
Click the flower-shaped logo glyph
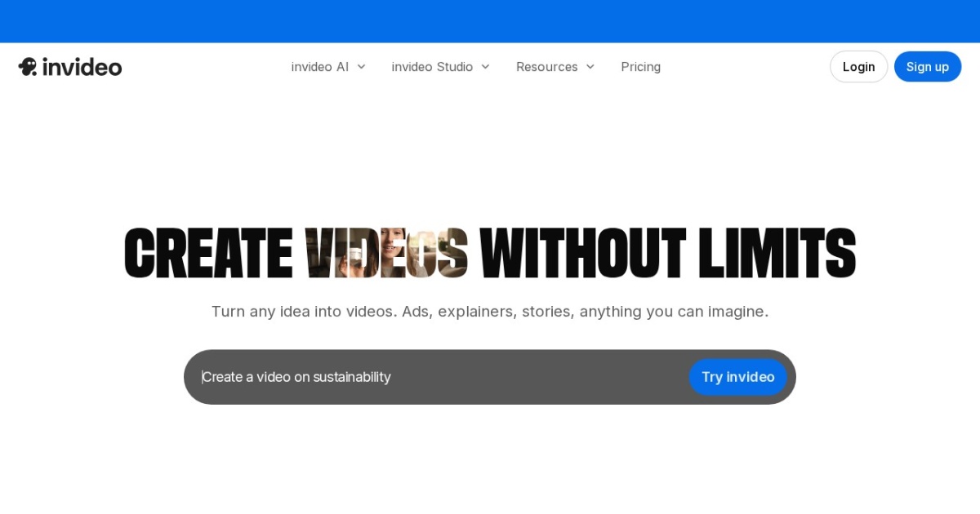(x=27, y=66)
